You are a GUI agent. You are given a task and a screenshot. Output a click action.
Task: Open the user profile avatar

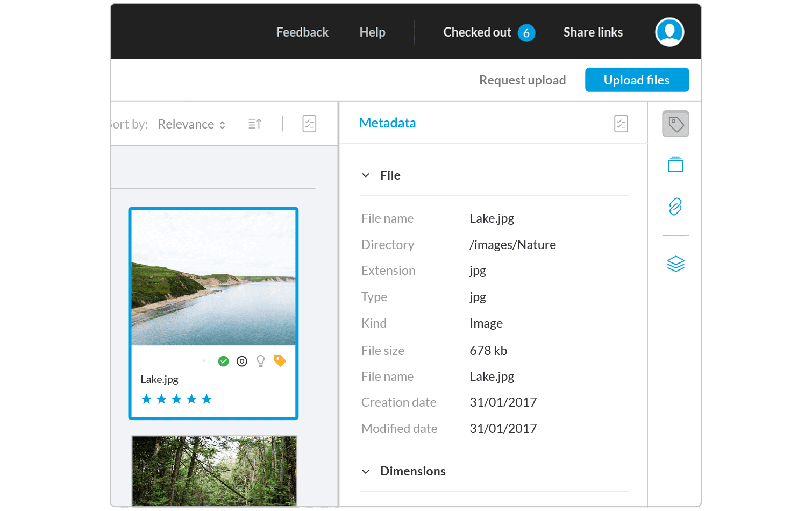(669, 32)
